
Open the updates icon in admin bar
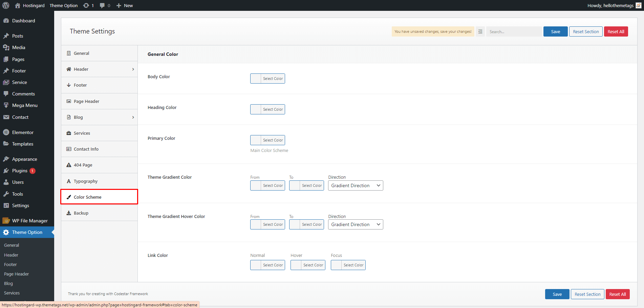(x=86, y=5)
